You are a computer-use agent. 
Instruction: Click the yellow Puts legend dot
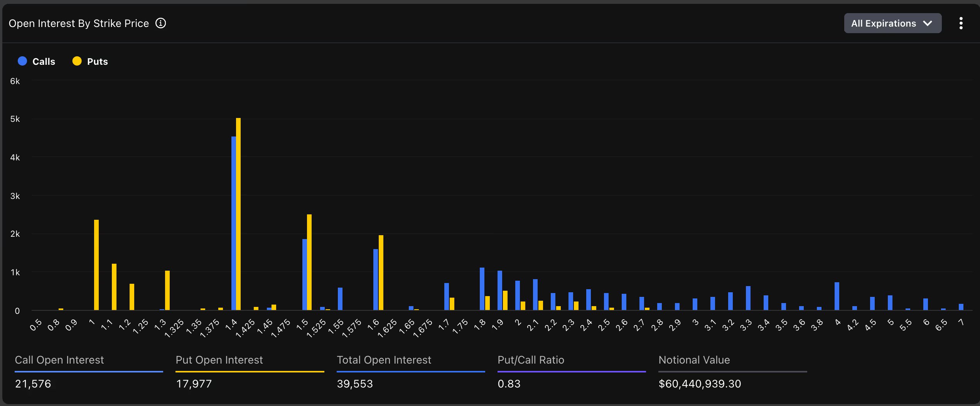coord(77,61)
